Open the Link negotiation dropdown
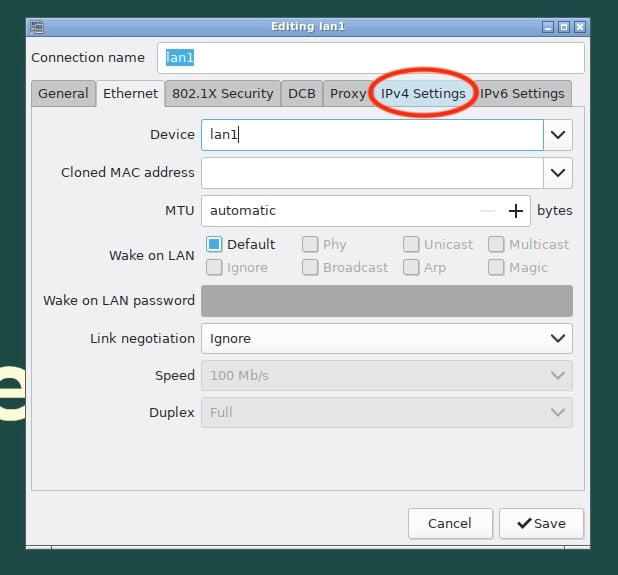Viewport: 618px width, 575px height. [x=557, y=339]
